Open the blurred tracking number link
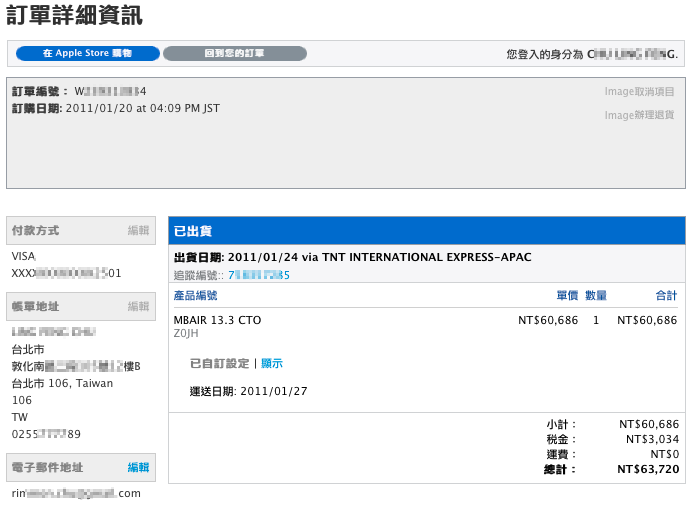Image resolution: width=694 pixels, height=506 pixels. click(x=259, y=275)
